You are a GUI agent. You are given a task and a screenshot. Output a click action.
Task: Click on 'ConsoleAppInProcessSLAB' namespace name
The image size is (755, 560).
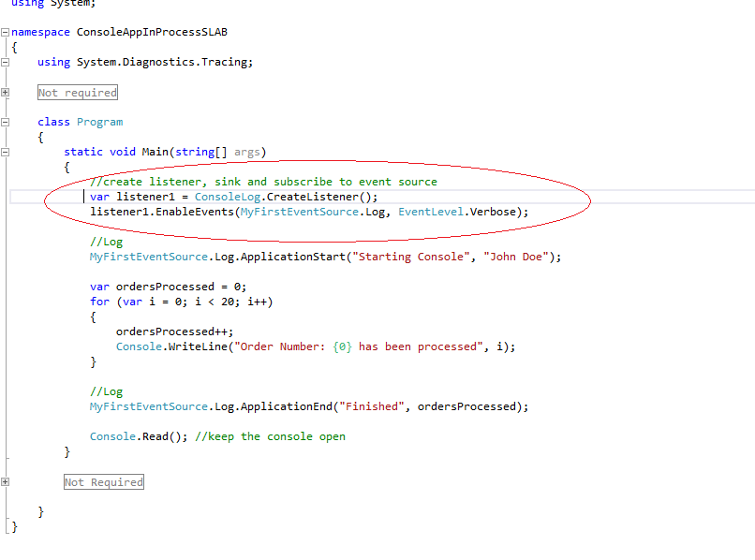click(x=152, y=32)
